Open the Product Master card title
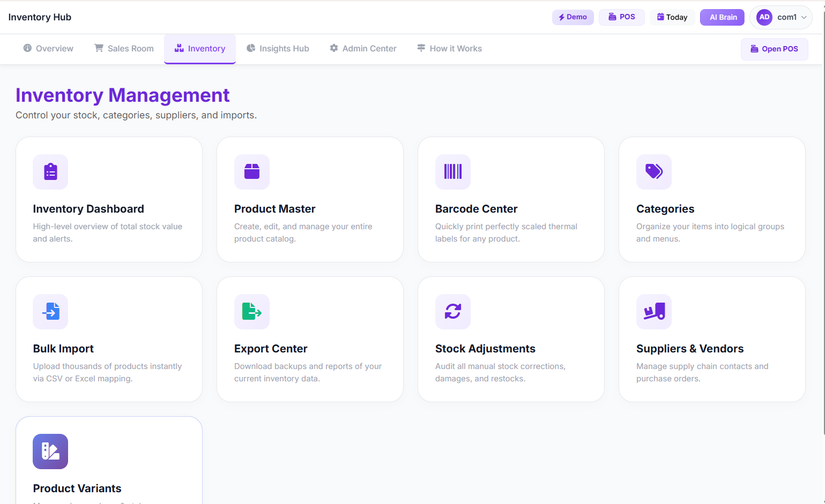The width and height of the screenshot is (825, 504). (274, 209)
